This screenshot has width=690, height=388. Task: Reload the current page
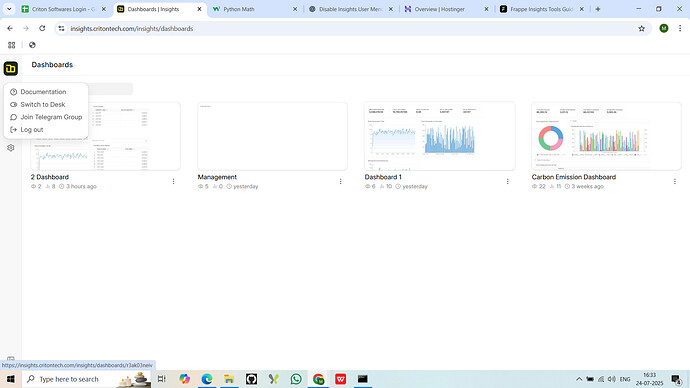tap(42, 29)
